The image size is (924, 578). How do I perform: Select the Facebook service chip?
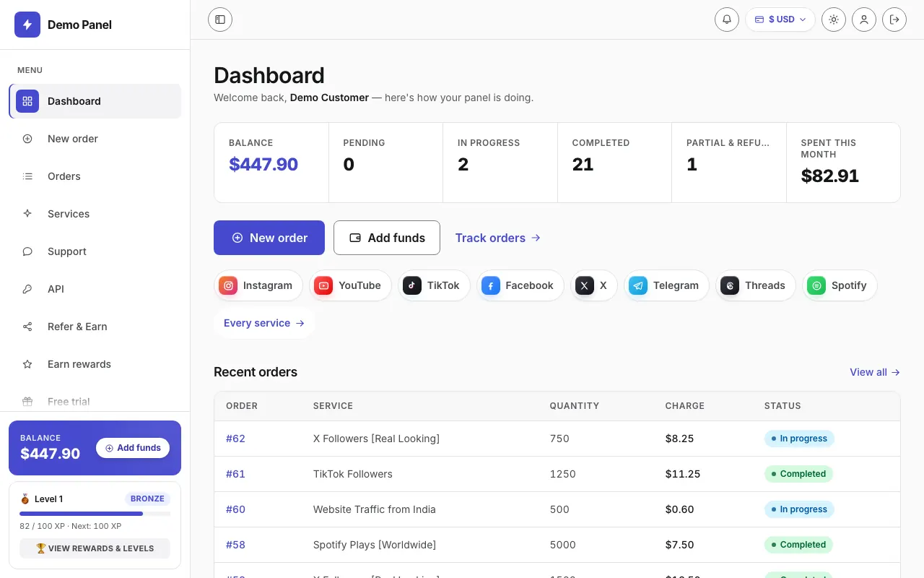click(x=520, y=285)
